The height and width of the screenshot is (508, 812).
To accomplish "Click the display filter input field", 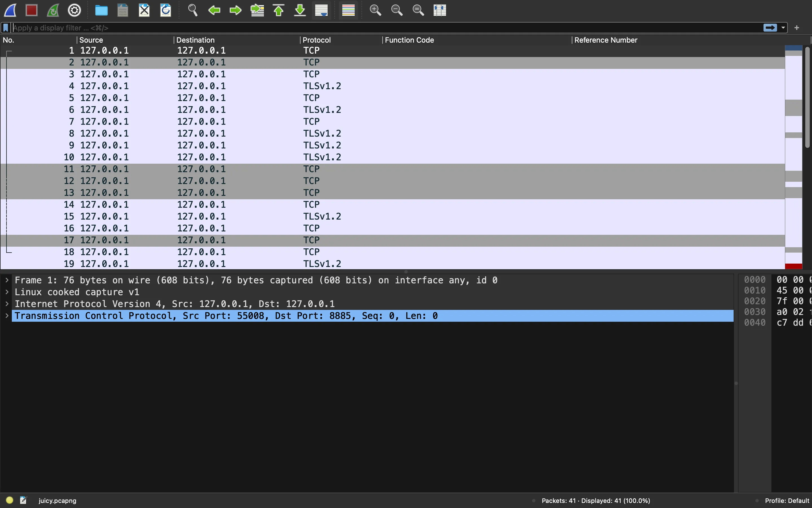I will [x=386, y=28].
